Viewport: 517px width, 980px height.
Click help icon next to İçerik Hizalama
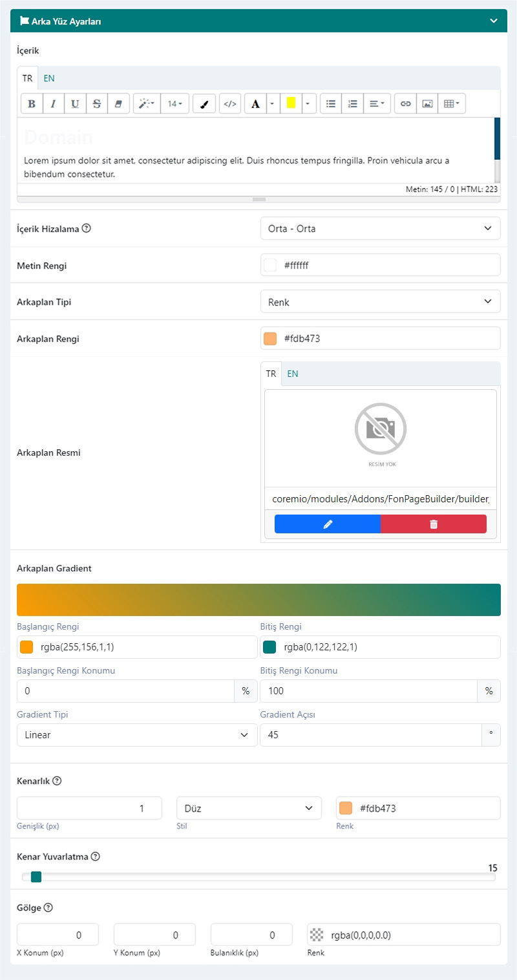pyautogui.click(x=87, y=228)
